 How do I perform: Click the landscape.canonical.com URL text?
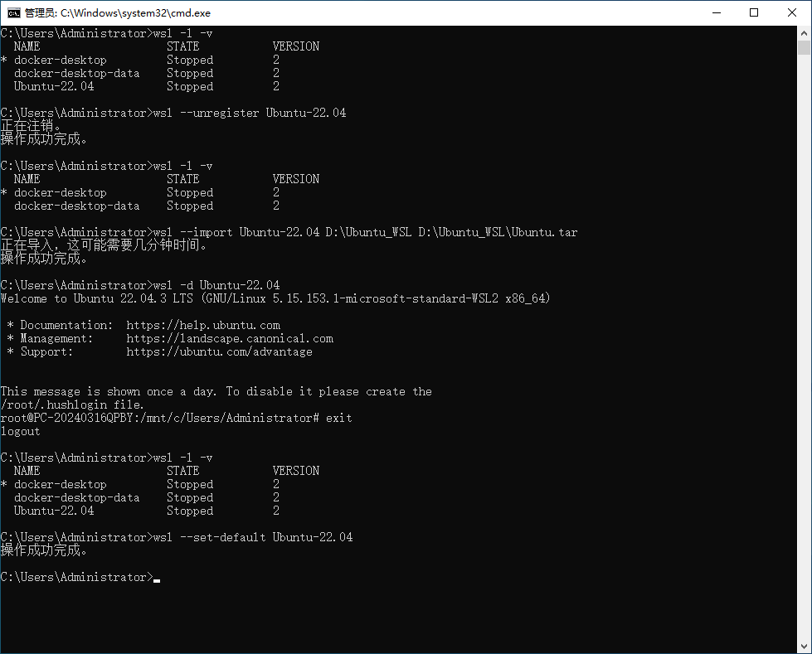[x=230, y=338]
